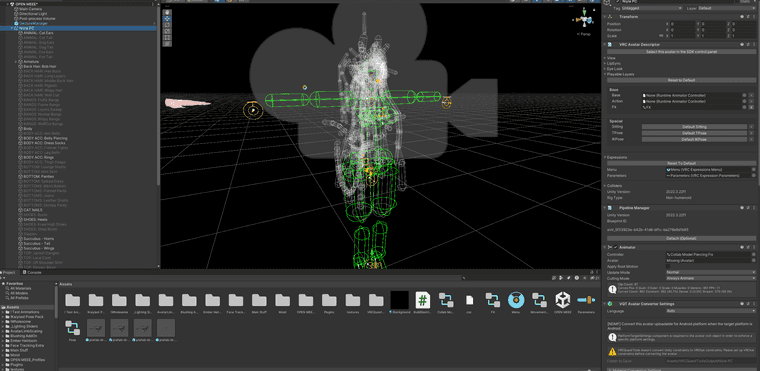
Task: Click the Default TPose button
Action: point(694,133)
